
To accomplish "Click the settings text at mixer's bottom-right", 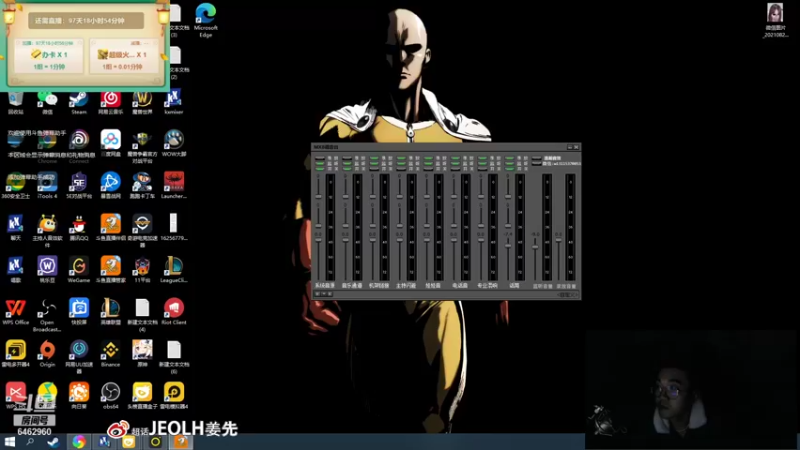I will click(567, 294).
